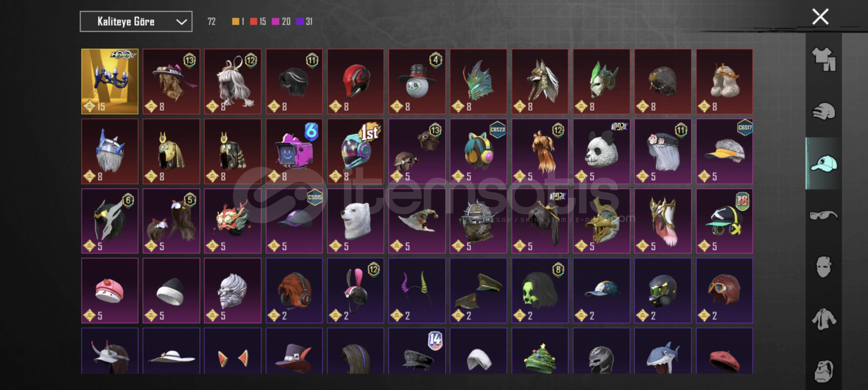Filter by the purple quality count 31

(304, 22)
